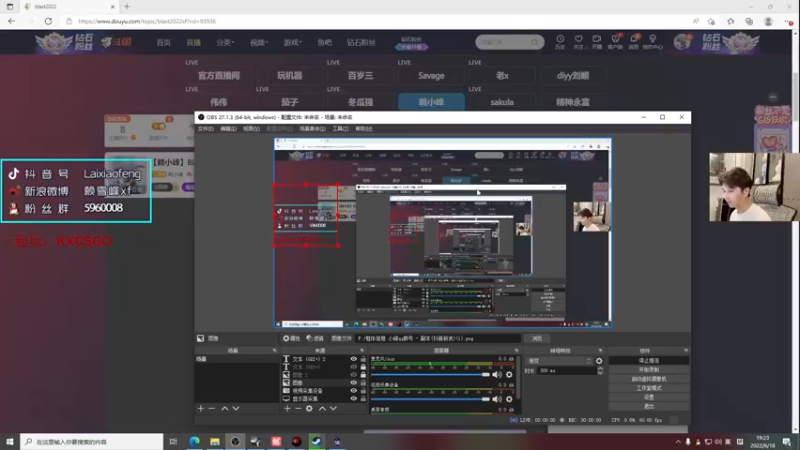
Task: Pop out the sources dock panel
Action: [x=362, y=351]
